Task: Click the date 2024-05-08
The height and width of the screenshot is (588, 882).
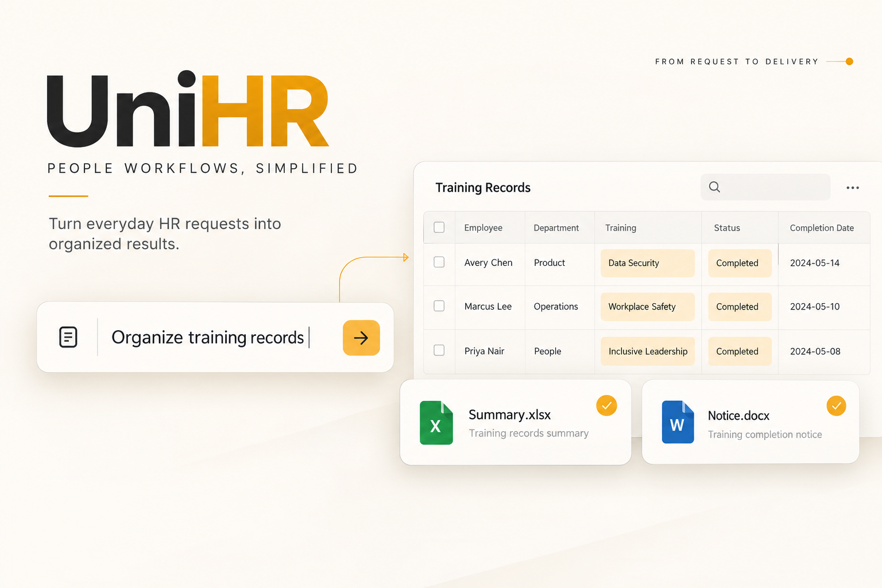Action: tap(815, 351)
